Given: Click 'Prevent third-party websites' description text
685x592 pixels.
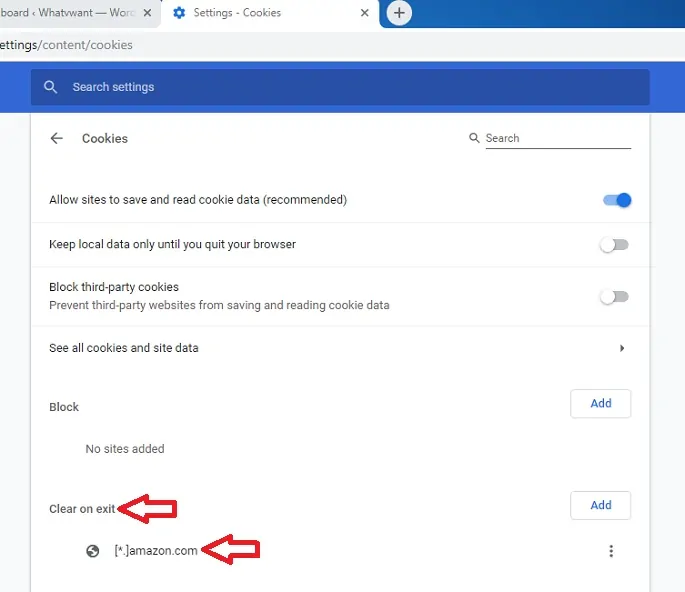Looking at the screenshot, I should point(219,305).
